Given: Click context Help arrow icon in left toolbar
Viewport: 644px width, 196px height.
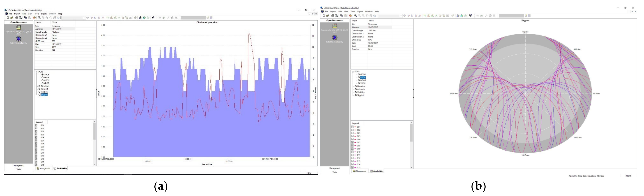Looking at the screenshot, I should tap(153, 18).
